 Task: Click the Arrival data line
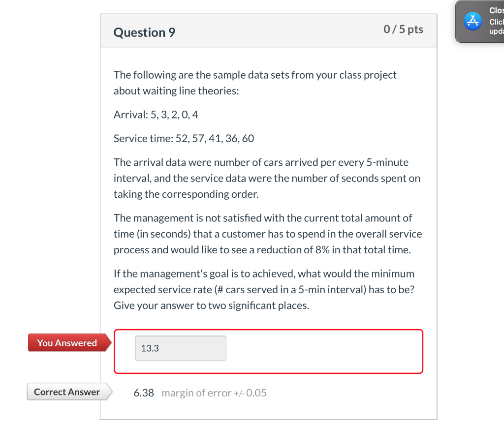point(156,115)
